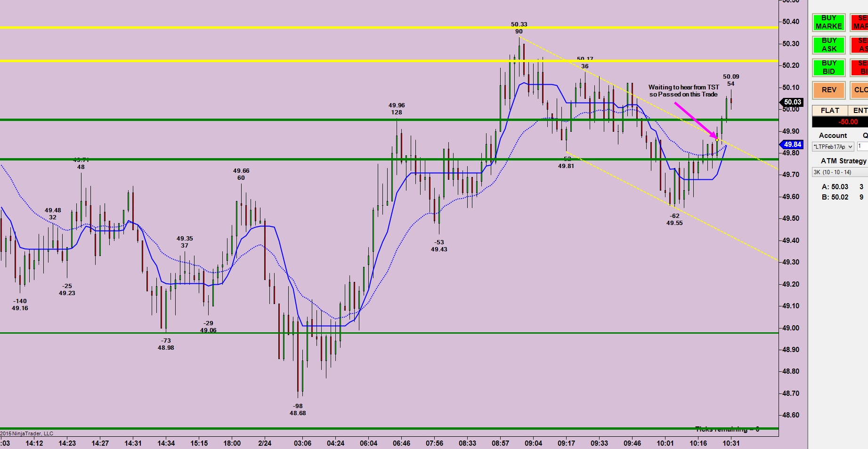Click the 10:31 time axis label
This screenshot has width=868, height=449.
[x=731, y=443]
